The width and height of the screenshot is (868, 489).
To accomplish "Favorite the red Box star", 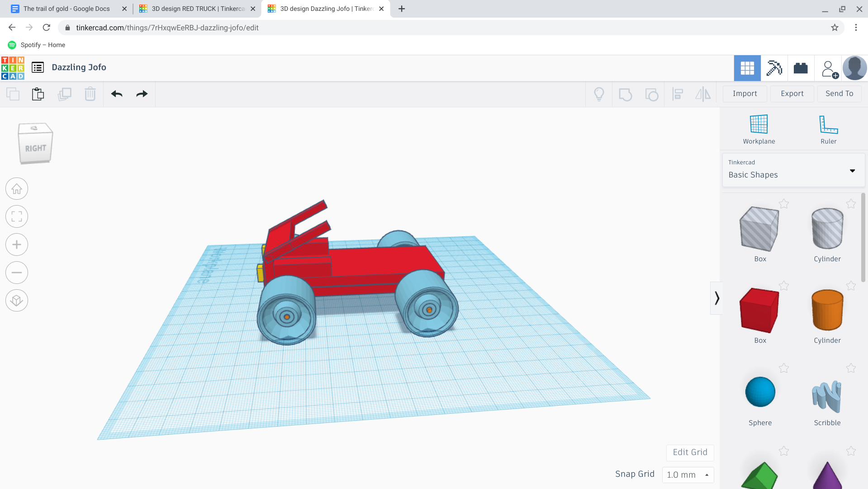I will pos(784,286).
